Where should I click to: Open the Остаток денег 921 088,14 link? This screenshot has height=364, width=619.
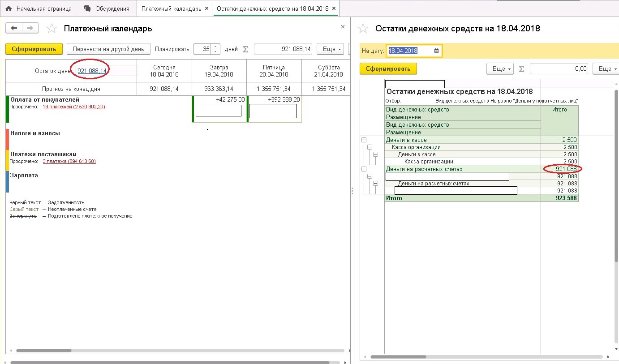92,71
